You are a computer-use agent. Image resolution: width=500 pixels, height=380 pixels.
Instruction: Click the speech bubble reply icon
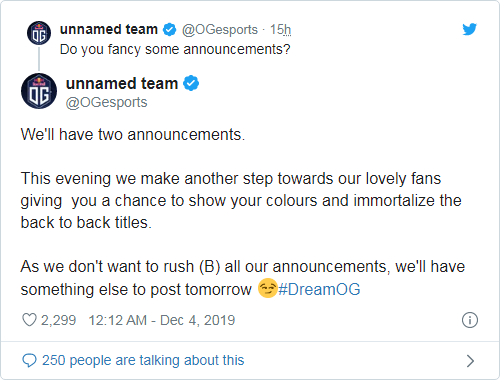click(x=29, y=360)
